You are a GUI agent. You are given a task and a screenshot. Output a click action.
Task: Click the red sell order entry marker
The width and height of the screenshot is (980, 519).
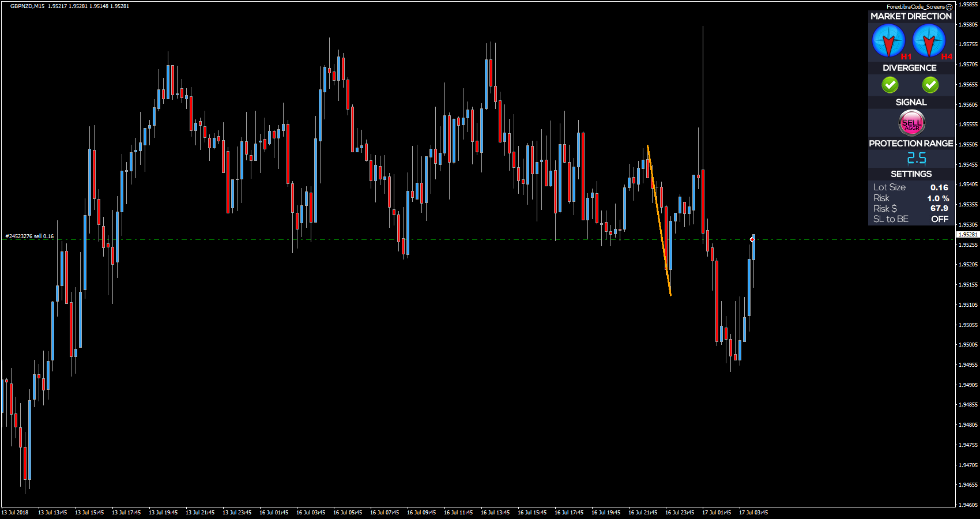pyautogui.click(x=752, y=239)
